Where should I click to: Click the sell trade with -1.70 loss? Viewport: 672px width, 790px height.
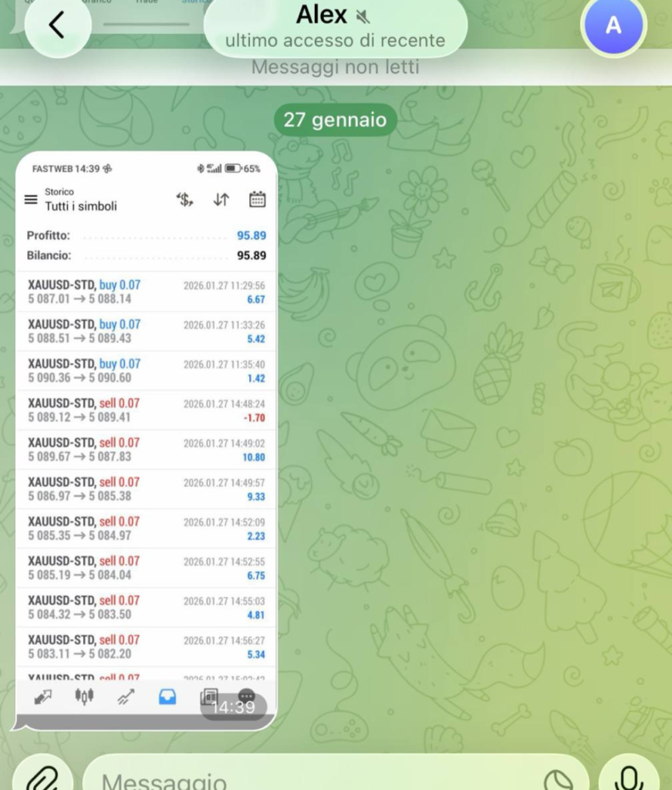click(146, 410)
